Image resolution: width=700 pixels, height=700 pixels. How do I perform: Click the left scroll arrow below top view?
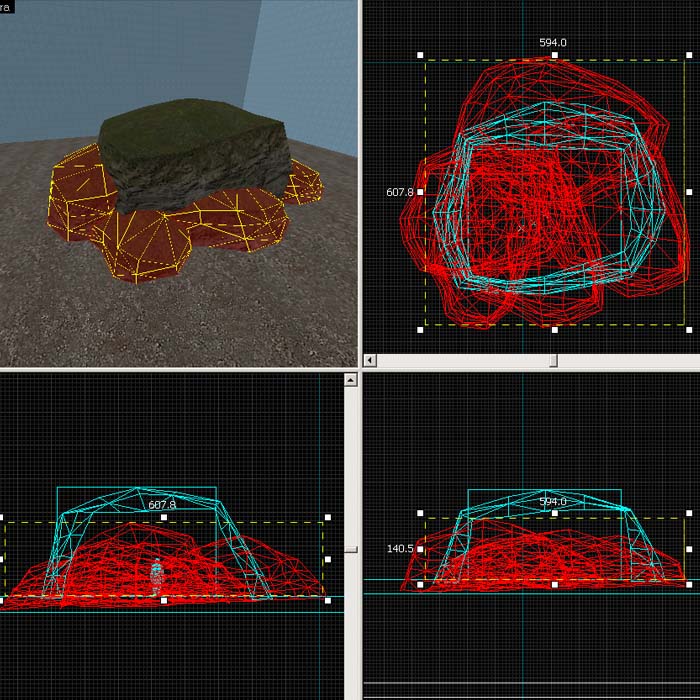(x=371, y=359)
